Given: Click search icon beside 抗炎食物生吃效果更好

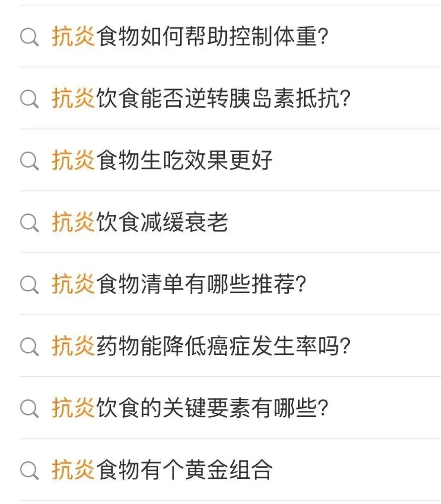Looking at the screenshot, I should (x=29, y=161).
